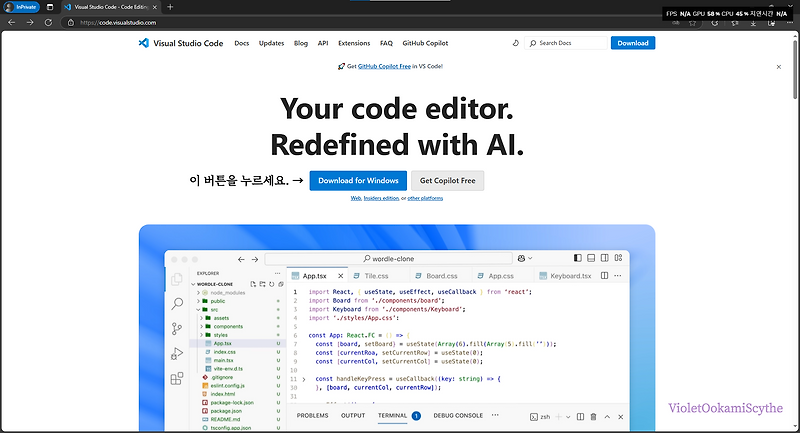800x433 pixels.
Task: Click the InPrivate profile badge
Action: pos(21,7)
